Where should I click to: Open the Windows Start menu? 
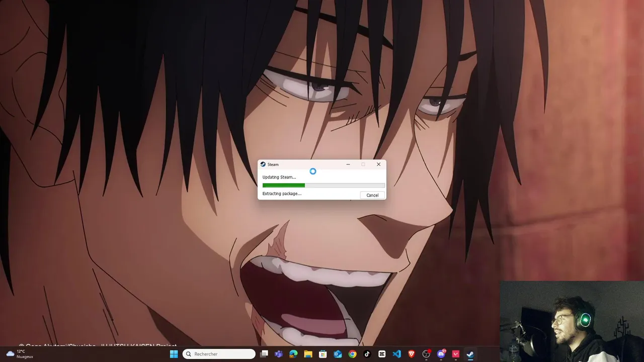pos(174,354)
